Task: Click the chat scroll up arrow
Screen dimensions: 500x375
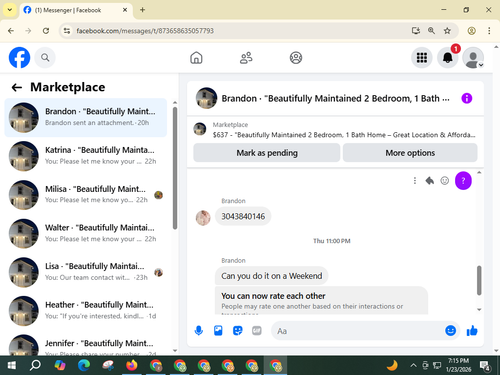Action: point(479,173)
